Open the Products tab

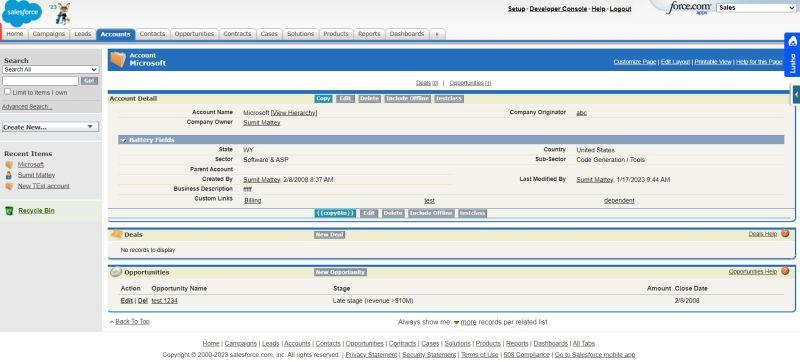(x=336, y=34)
